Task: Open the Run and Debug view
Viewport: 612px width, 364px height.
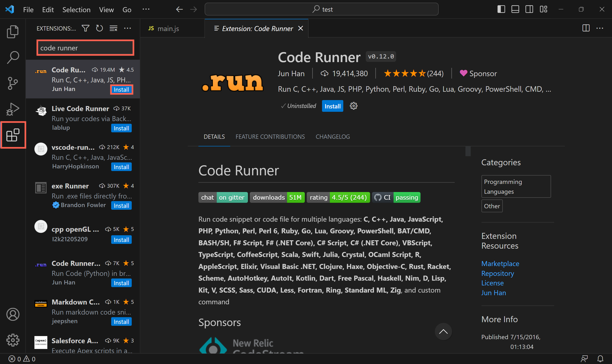Action: (12, 109)
